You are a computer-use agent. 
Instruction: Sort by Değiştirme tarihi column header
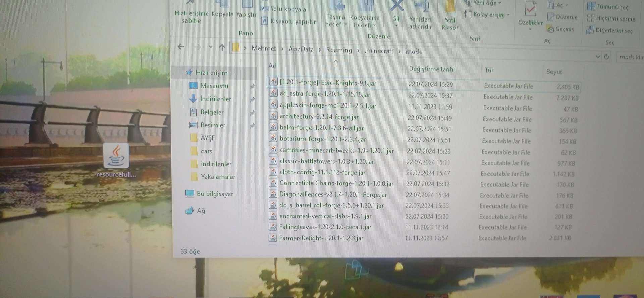[432, 69]
